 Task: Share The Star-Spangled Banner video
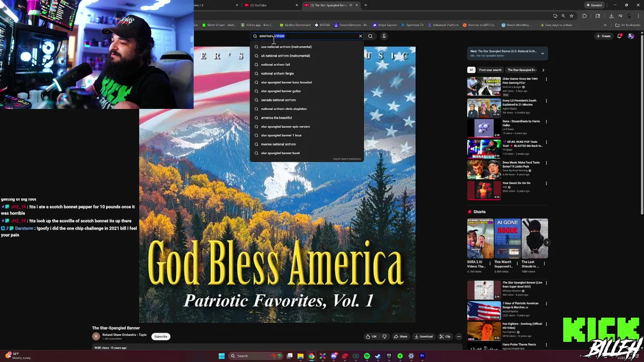400,336
